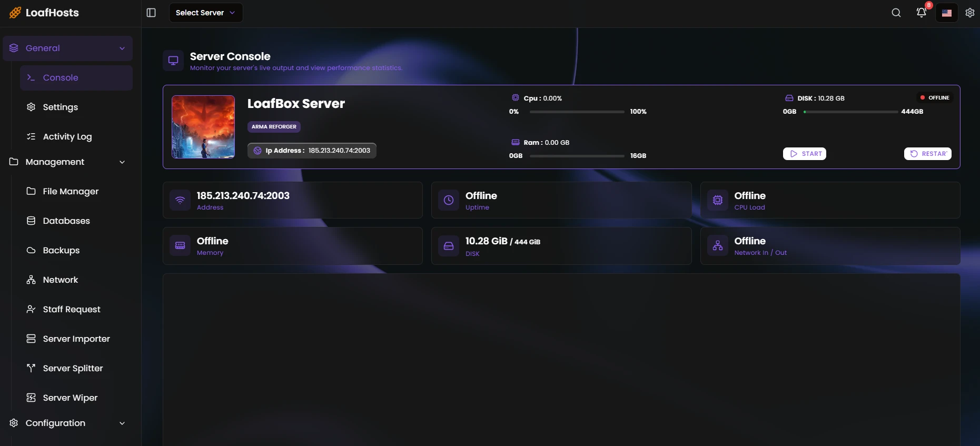Viewport: 980px width, 446px height.
Task: Open the settings gear in top bar
Action: 969,13
